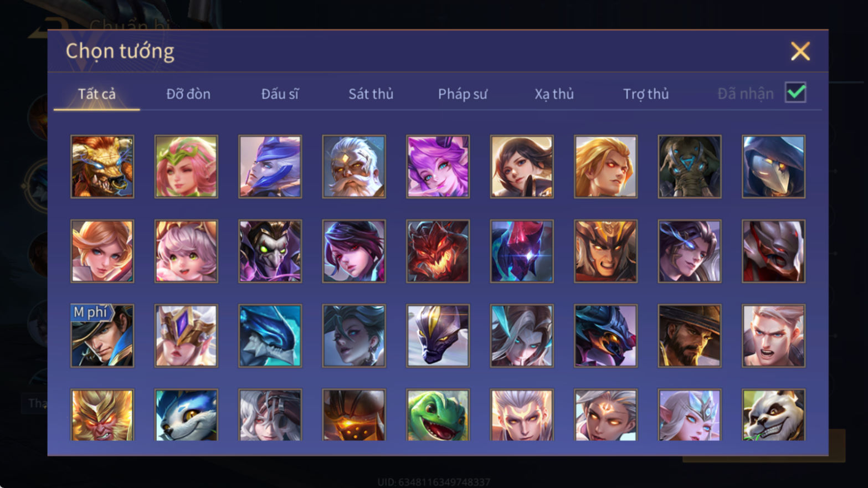Screen dimensions: 868x488
Task: Show the 'Pháp sư' hero category
Action: pyautogui.click(x=463, y=94)
